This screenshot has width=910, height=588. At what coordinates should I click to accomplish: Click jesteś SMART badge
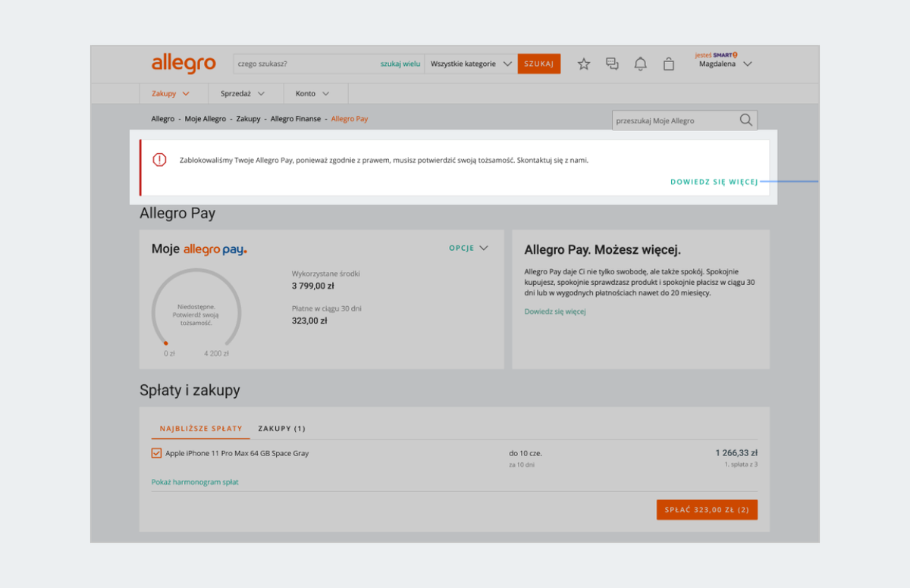[716, 55]
